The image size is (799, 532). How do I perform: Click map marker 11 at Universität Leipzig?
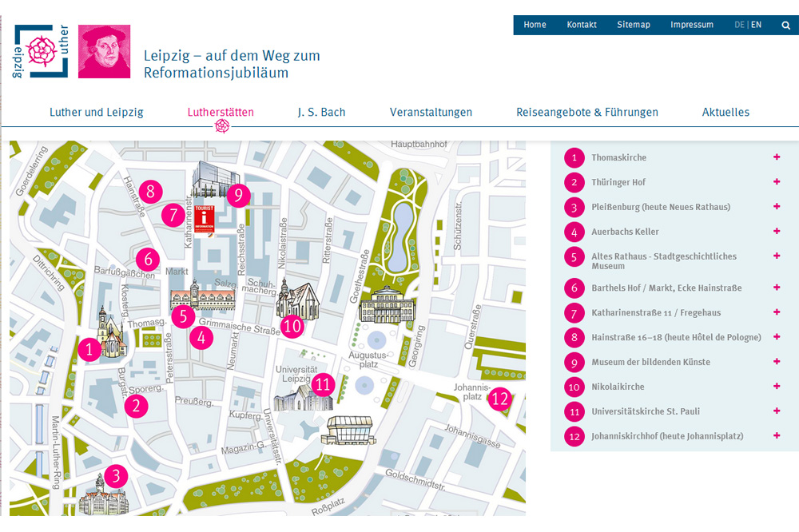pyautogui.click(x=323, y=385)
